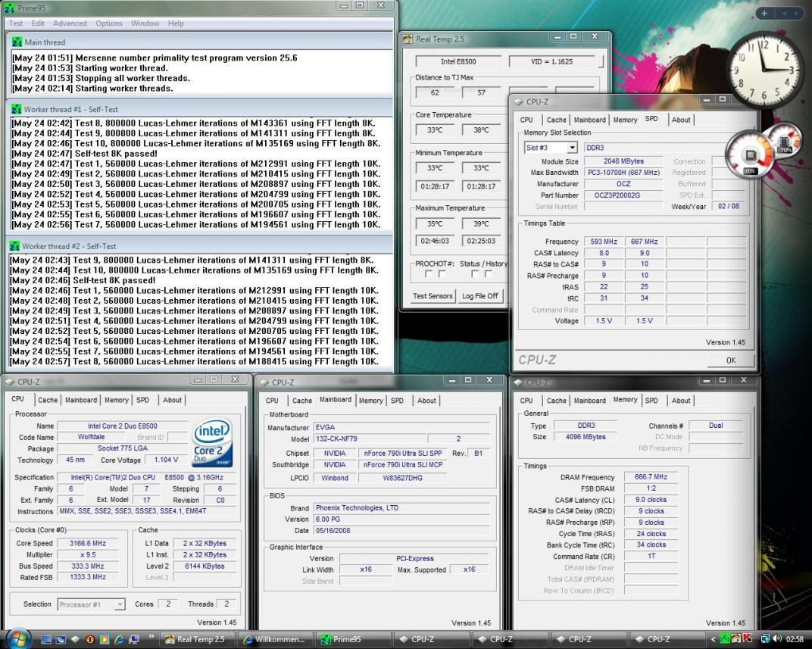Click the title icon of CPU-Z Mainboard window

[x=264, y=382]
